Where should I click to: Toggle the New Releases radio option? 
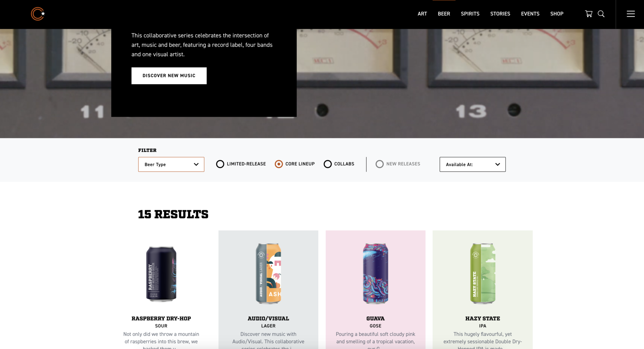(398, 164)
